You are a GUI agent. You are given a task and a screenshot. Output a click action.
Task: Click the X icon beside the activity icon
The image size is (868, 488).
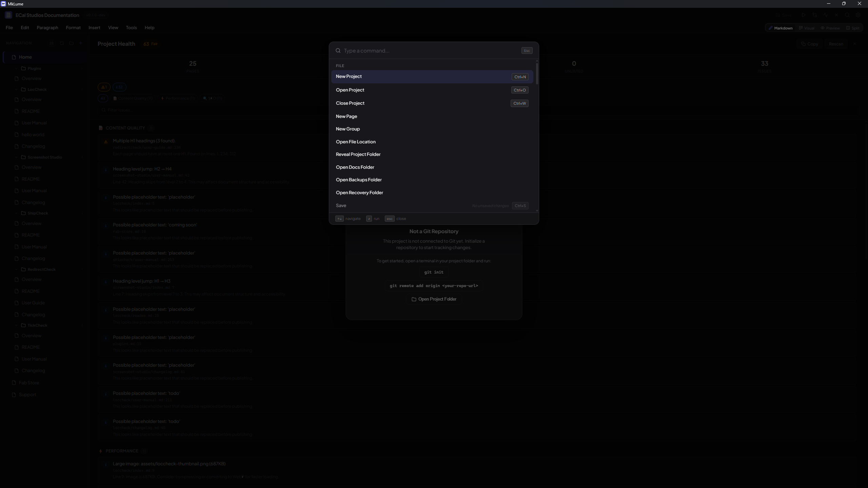(836, 15)
